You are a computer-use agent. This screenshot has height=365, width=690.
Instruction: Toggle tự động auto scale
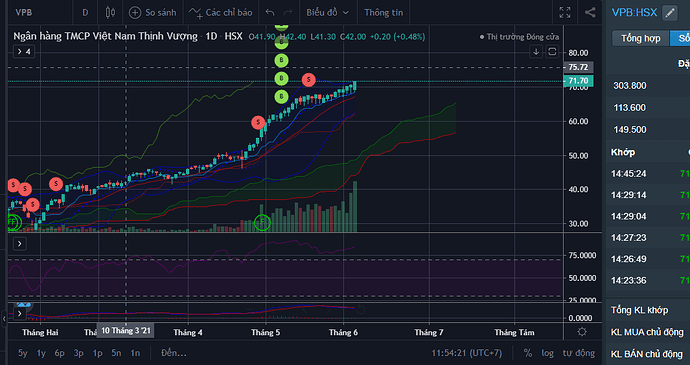point(578,353)
